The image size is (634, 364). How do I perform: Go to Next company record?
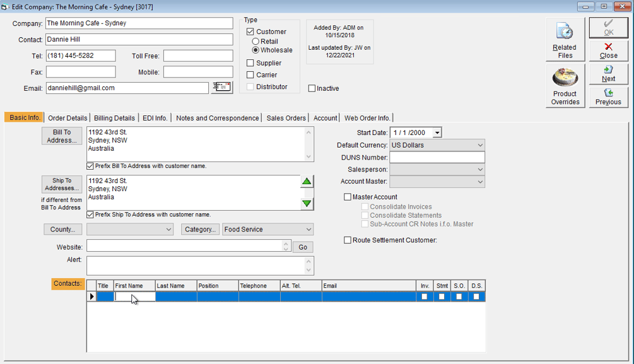608,74
